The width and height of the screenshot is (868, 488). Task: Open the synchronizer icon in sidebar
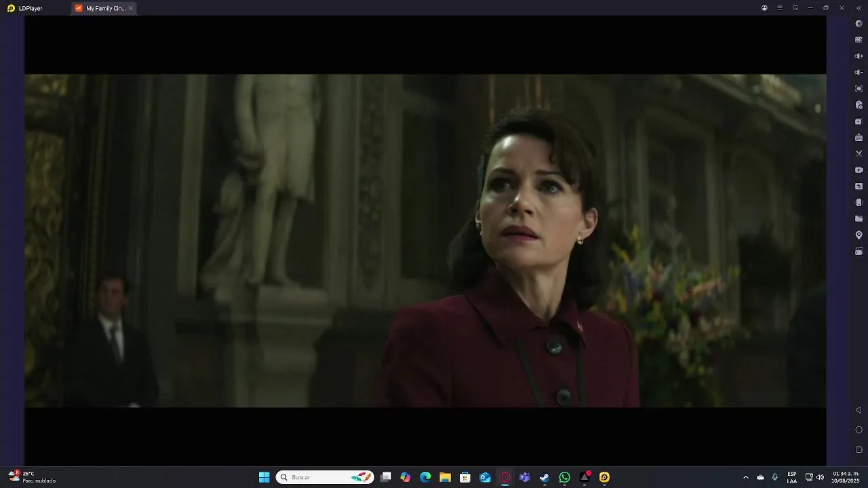click(859, 186)
